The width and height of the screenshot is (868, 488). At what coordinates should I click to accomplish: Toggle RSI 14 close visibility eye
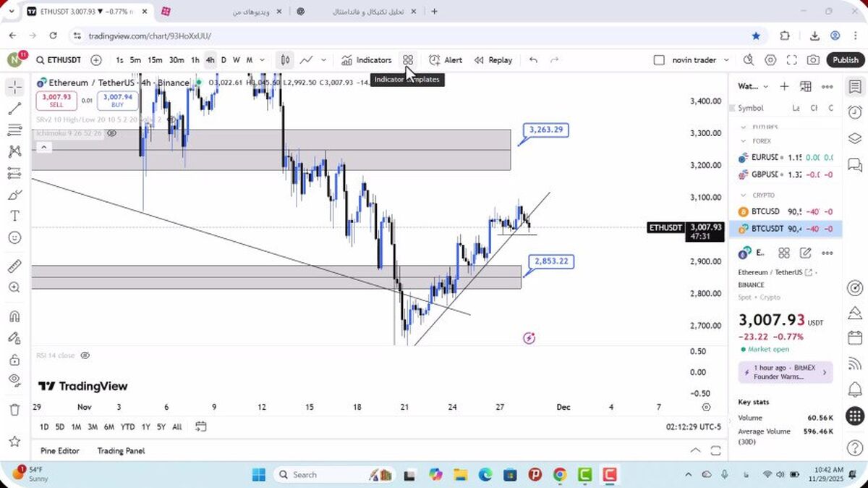point(85,356)
